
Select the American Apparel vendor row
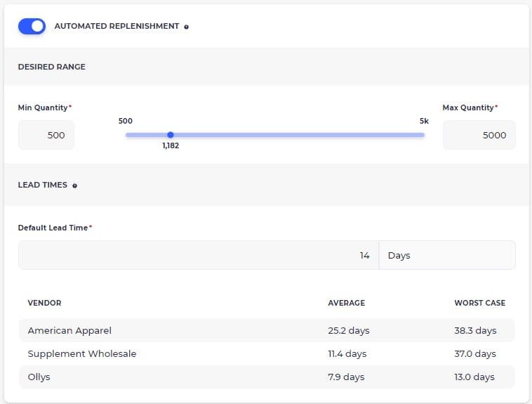267,330
